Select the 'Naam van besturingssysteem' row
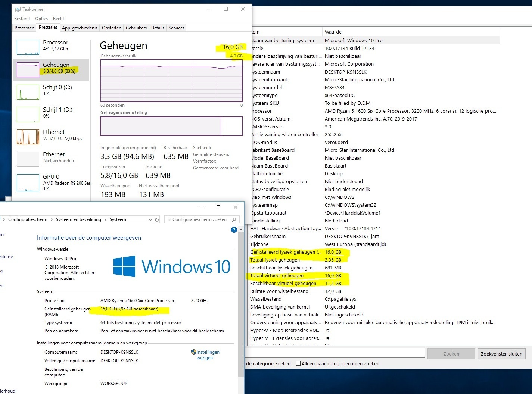 pos(375,40)
